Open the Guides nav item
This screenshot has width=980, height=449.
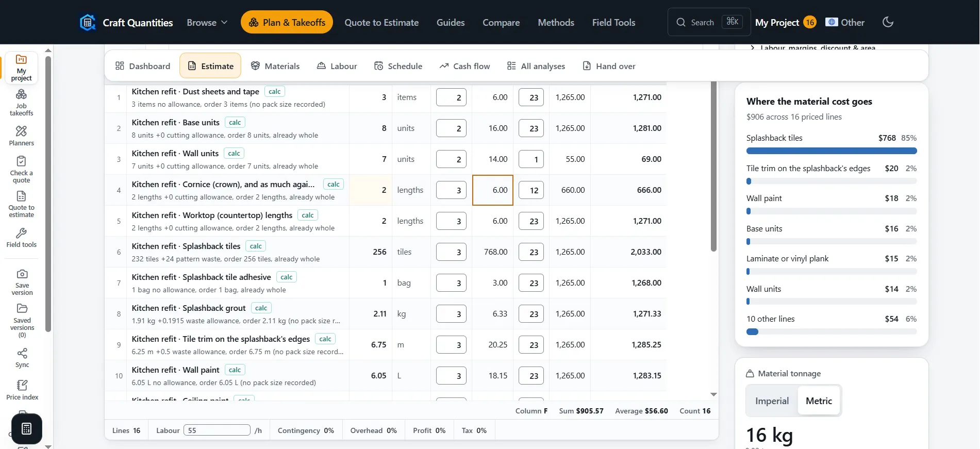[451, 22]
